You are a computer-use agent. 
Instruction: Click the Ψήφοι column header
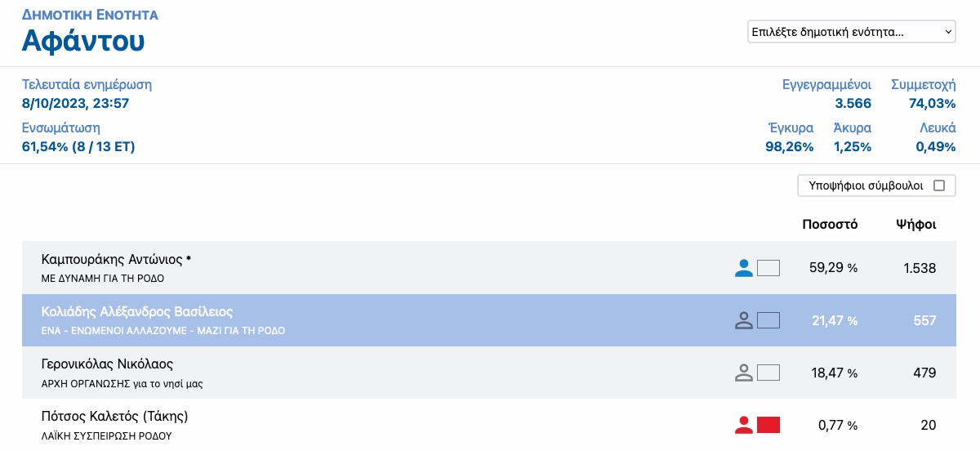(x=916, y=224)
